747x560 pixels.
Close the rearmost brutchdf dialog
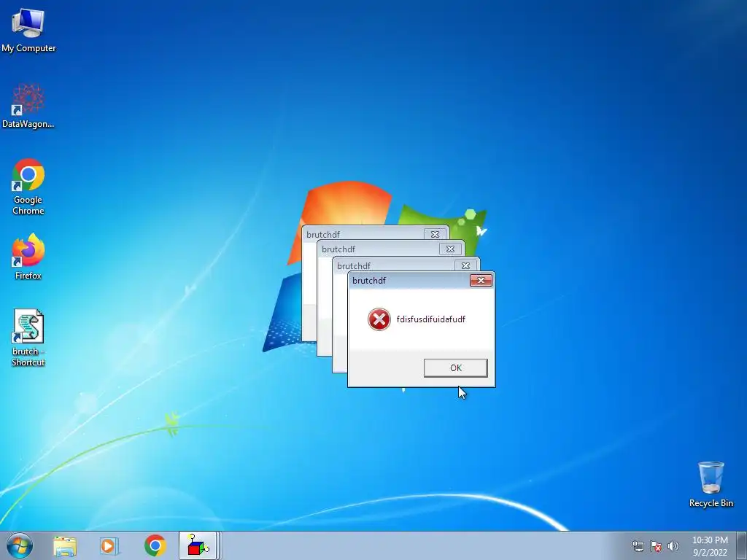(435, 234)
